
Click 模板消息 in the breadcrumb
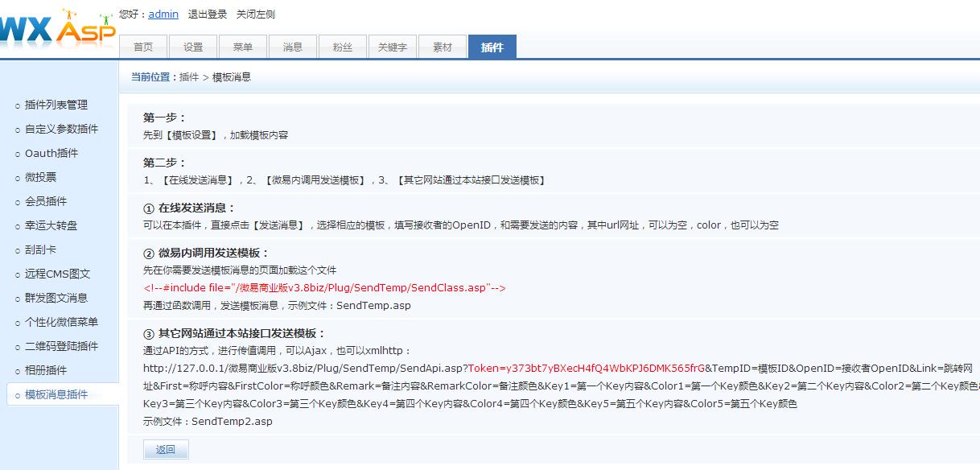(x=232, y=77)
